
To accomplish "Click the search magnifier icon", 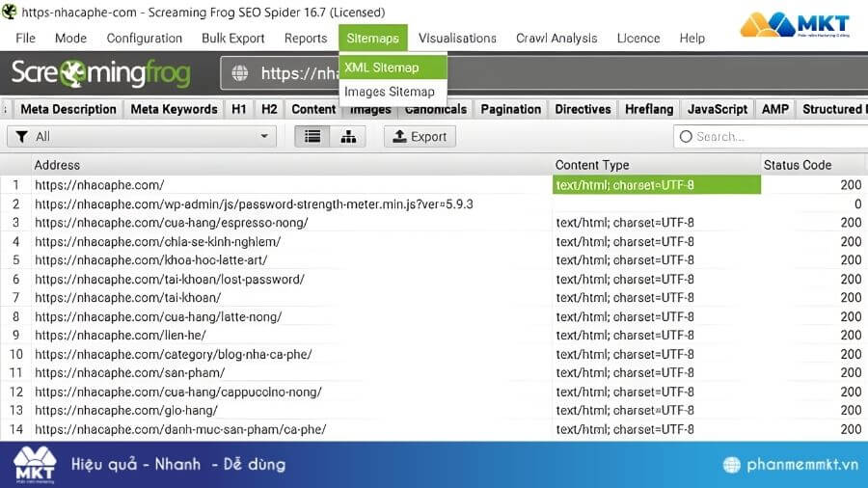I will pos(686,137).
